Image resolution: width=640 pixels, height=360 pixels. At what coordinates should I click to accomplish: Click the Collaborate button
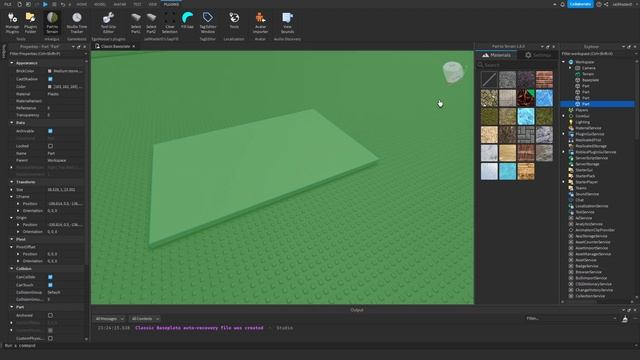coord(580,4)
